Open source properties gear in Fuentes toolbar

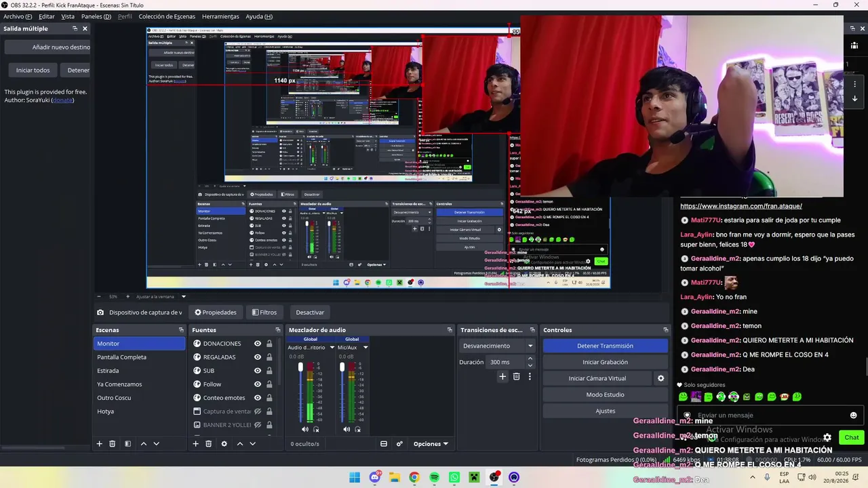coord(224,444)
